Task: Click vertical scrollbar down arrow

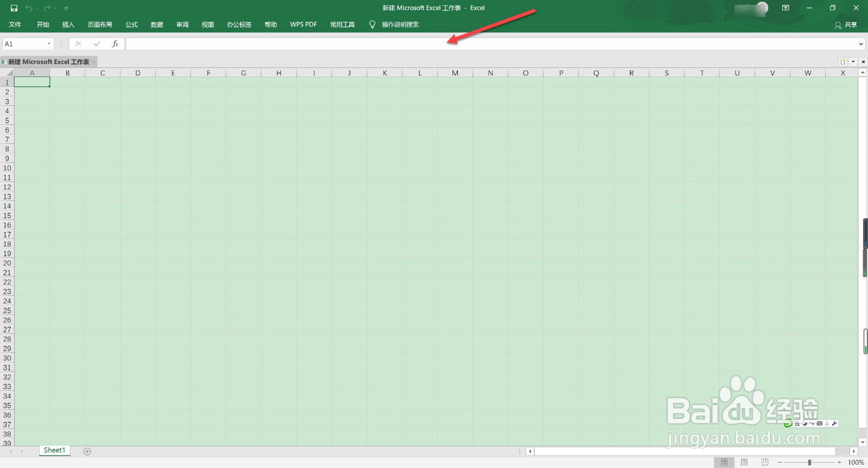Action: (863, 442)
